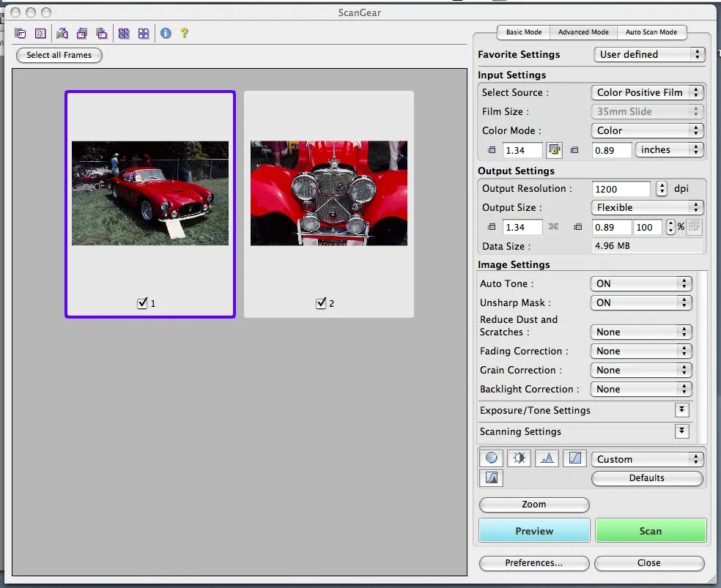Open the Unsharp Mask dropdown
This screenshot has height=588, width=721.
(640, 302)
